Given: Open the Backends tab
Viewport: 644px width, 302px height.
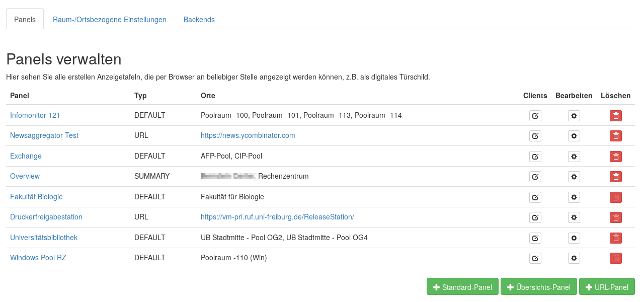Looking at the screenshot, I should 199,20.
